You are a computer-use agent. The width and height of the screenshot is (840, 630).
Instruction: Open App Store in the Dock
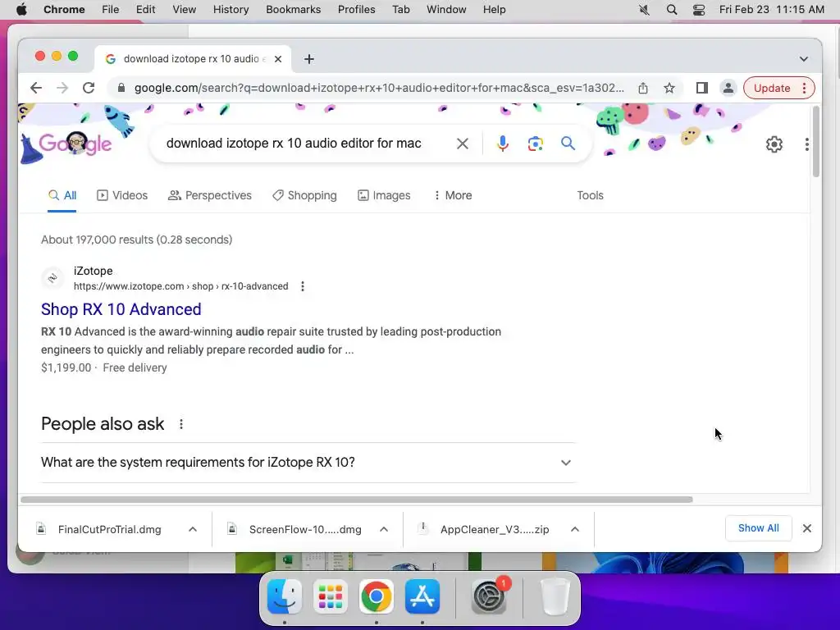pos(422,596)
